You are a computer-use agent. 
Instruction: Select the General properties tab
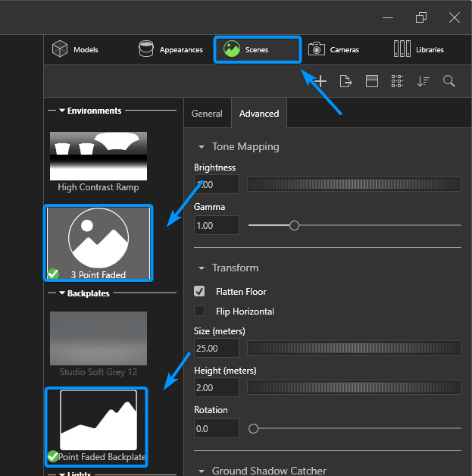(207, 114)
